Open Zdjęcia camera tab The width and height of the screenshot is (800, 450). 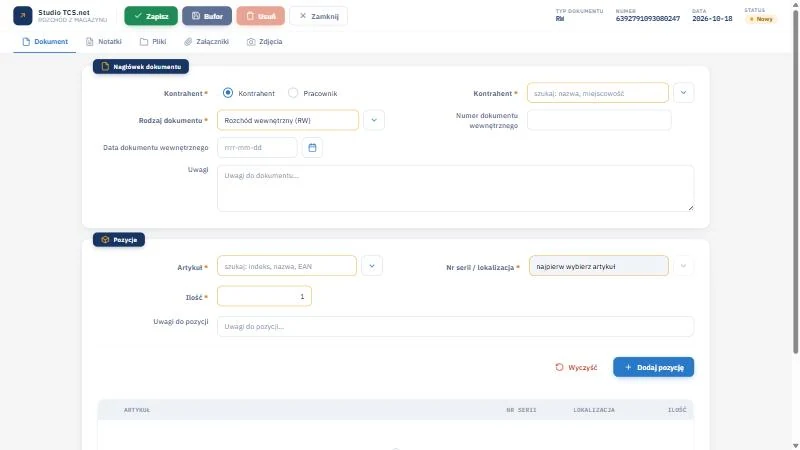[x=264, y=42]
